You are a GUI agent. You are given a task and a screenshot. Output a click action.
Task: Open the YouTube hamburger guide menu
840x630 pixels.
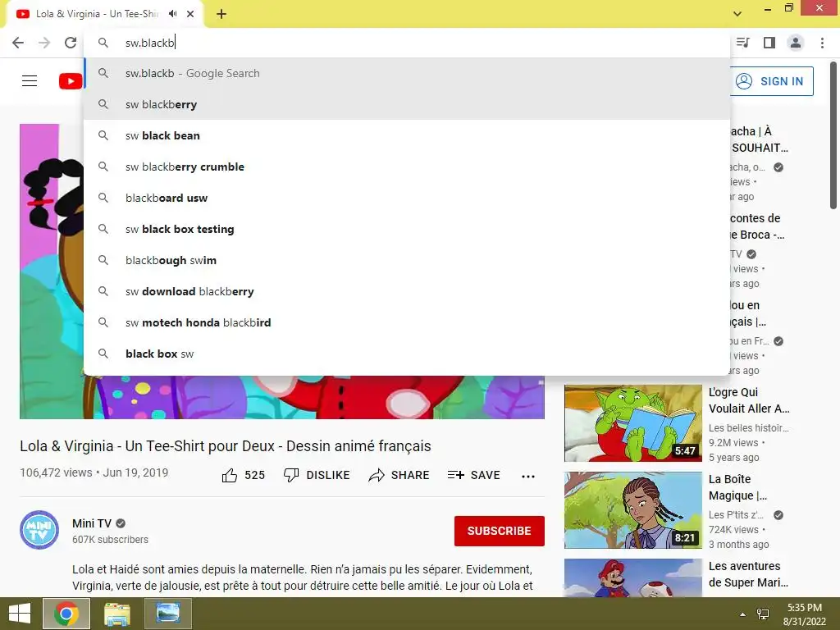tap(30, 81)
